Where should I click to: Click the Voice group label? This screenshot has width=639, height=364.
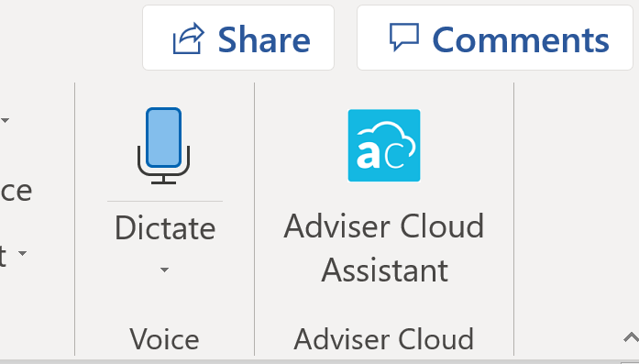pyautogui.click(x=164, y=338)
